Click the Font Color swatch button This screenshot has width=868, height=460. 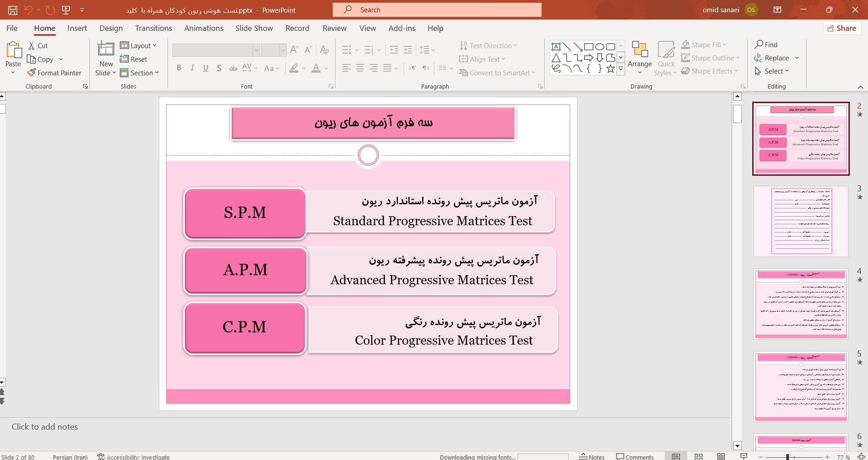tap(316, 68)
